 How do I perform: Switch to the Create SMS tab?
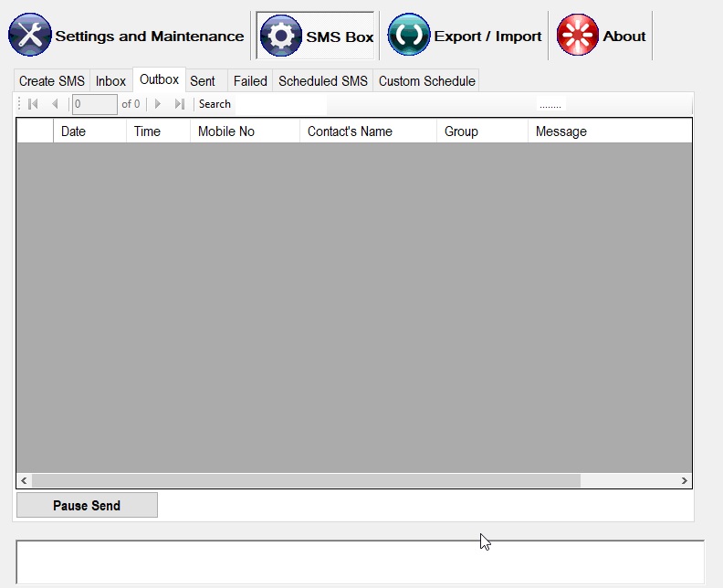[x=52, y=81]
